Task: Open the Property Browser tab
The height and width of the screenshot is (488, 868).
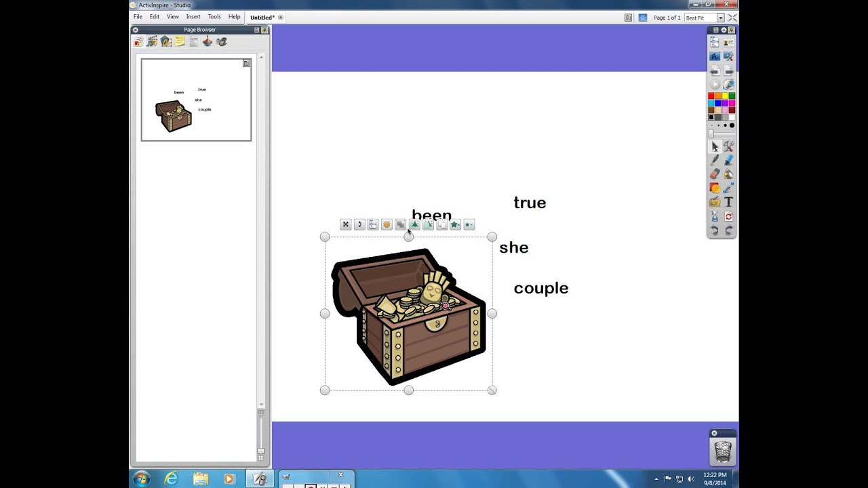Action: pyautogui.click(x=193, y=42)
